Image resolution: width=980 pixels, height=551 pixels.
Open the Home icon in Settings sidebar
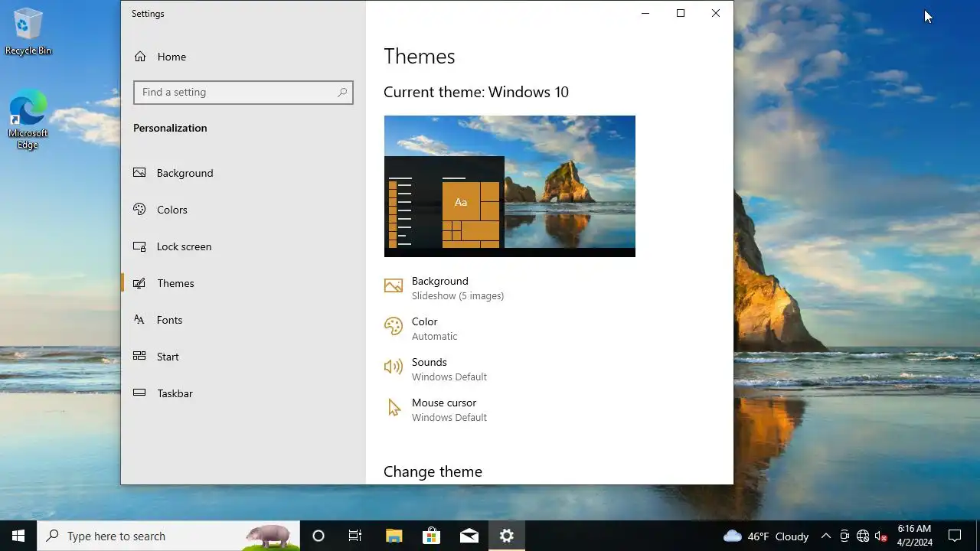coord(140,57)
